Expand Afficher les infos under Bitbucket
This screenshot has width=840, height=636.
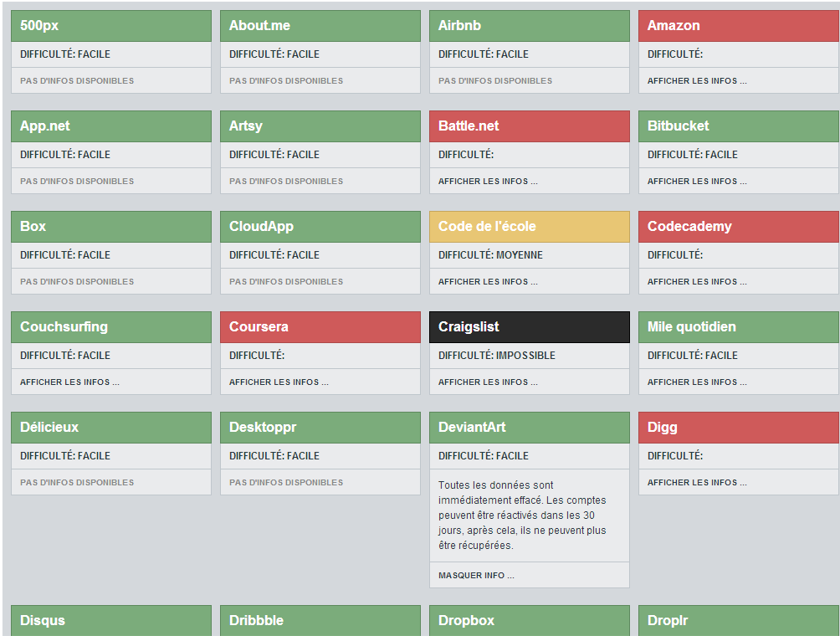697,181
